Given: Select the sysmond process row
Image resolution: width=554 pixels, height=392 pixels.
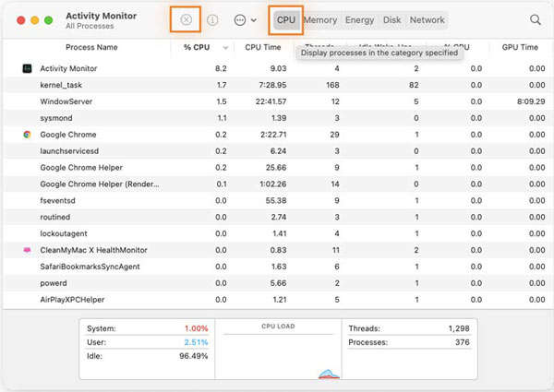Looking at the screenshot, I should click(x=277, y=118).
